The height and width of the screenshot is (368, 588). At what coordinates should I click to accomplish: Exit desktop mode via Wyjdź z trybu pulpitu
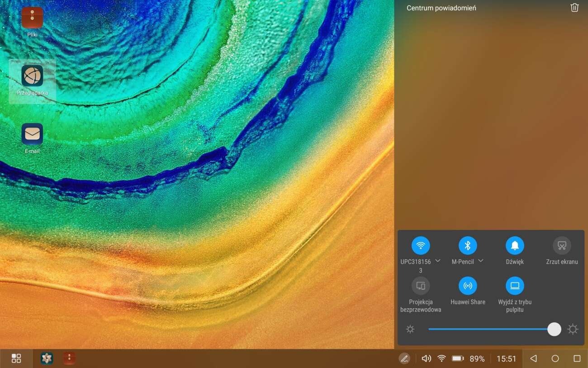coord(515,286)
